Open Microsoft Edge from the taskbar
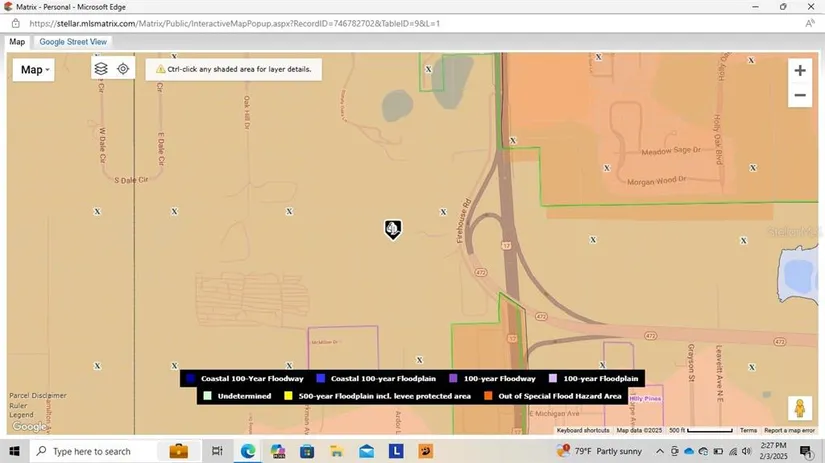The width and height of the screenshot is (825, 463). coord(247,451)
